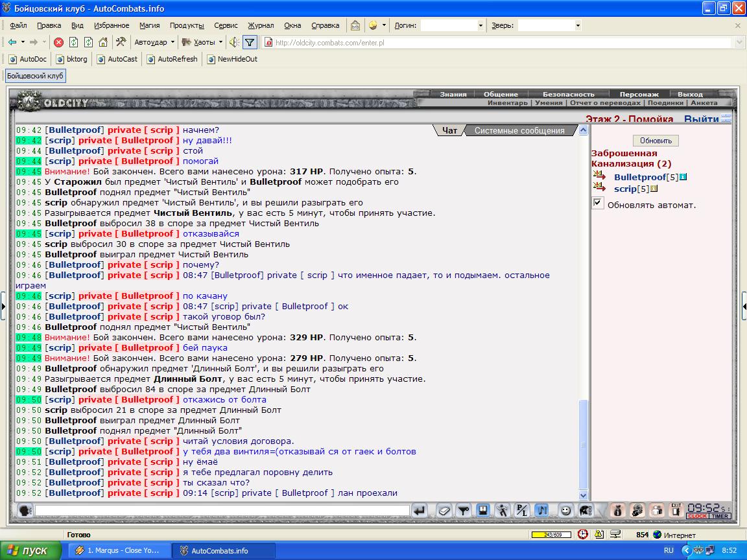Click the yellow HP bar 243/609
Viewport: 747px width, 560px height.
click(x=551, y=535)
